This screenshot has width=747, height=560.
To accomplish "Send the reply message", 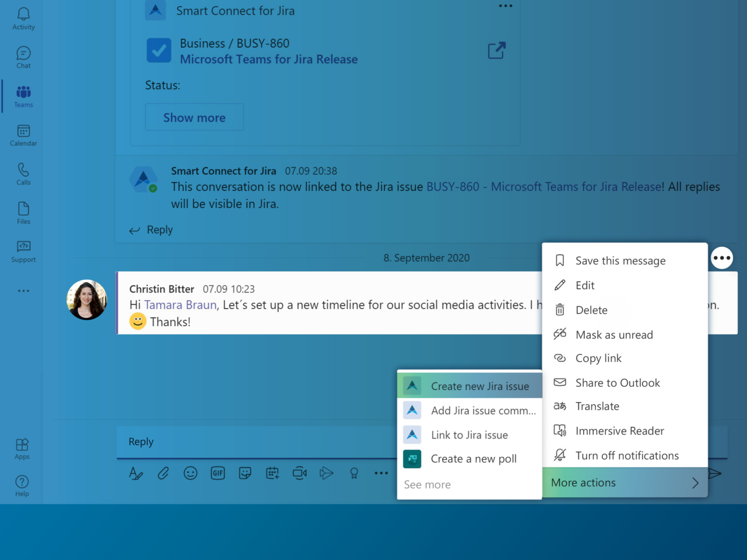I will click(x=715, y=473).
